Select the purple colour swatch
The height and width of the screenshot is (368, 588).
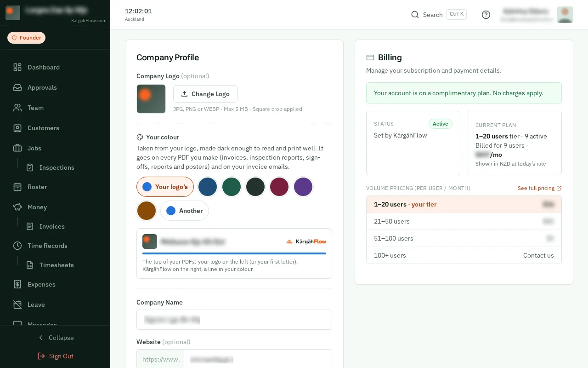tap(303, 187)
